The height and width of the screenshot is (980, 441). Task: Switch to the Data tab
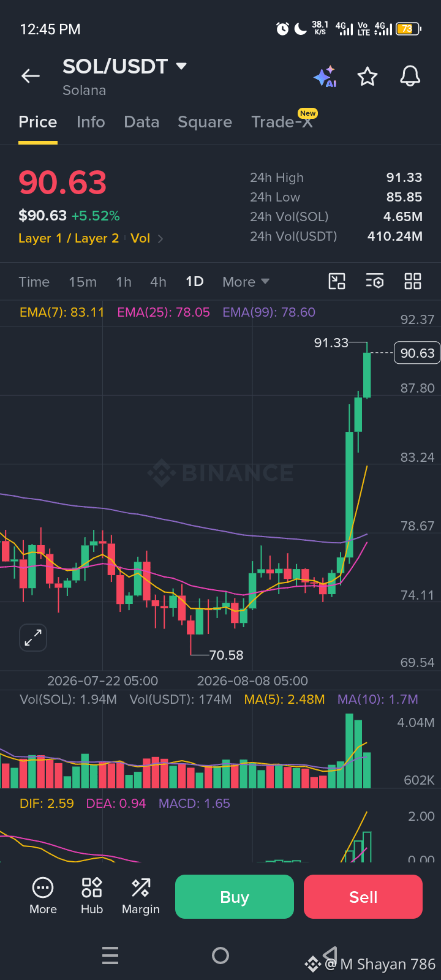(141, 122)
